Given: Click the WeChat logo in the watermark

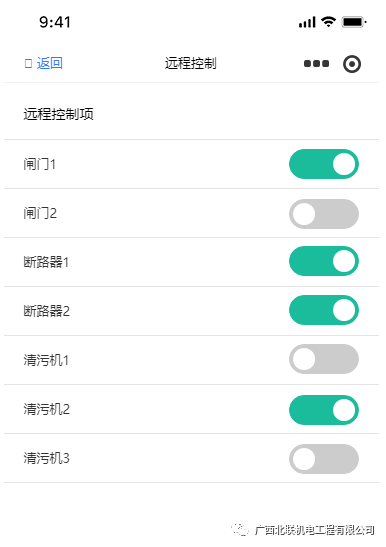Looking at the screenshot, I should click(x=240, y=530).
